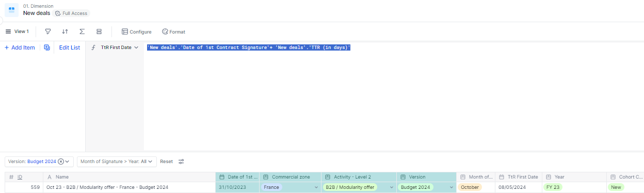Click into the formula editor text

[x=249, y=47]
